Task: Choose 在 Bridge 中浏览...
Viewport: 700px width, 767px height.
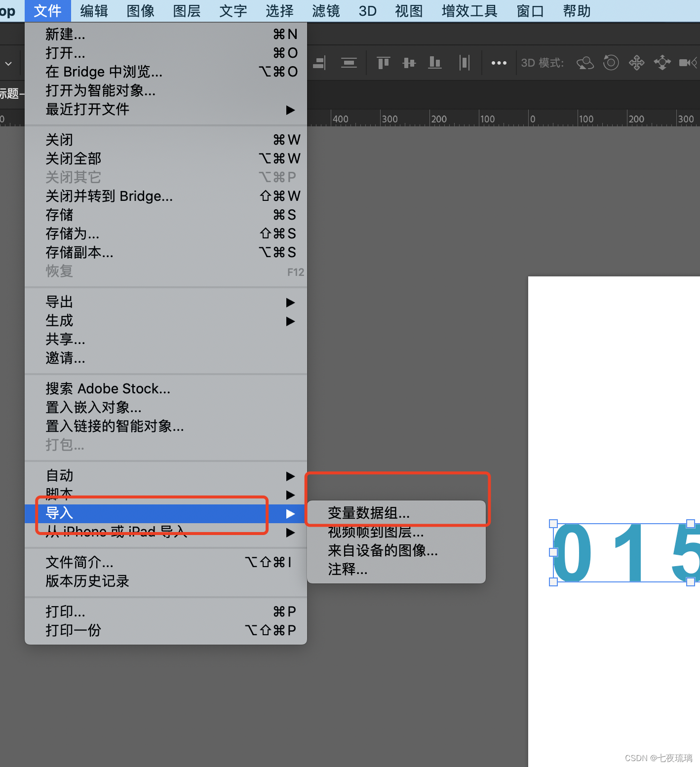Action: pos(166,72)
